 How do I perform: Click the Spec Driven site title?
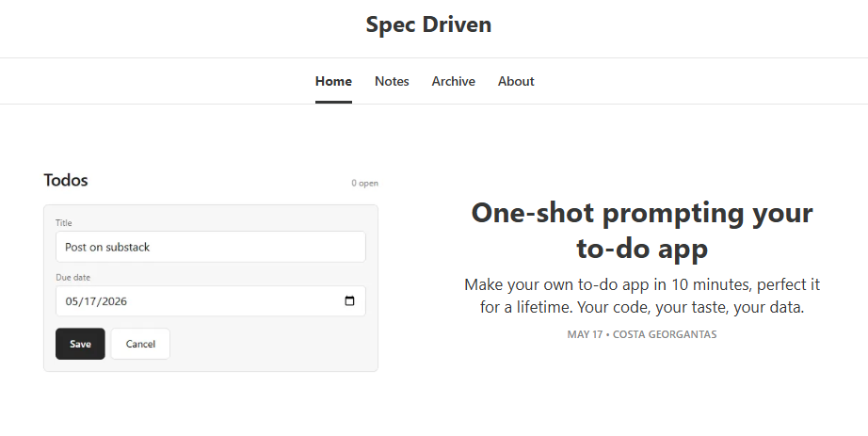tap(428, 24)
